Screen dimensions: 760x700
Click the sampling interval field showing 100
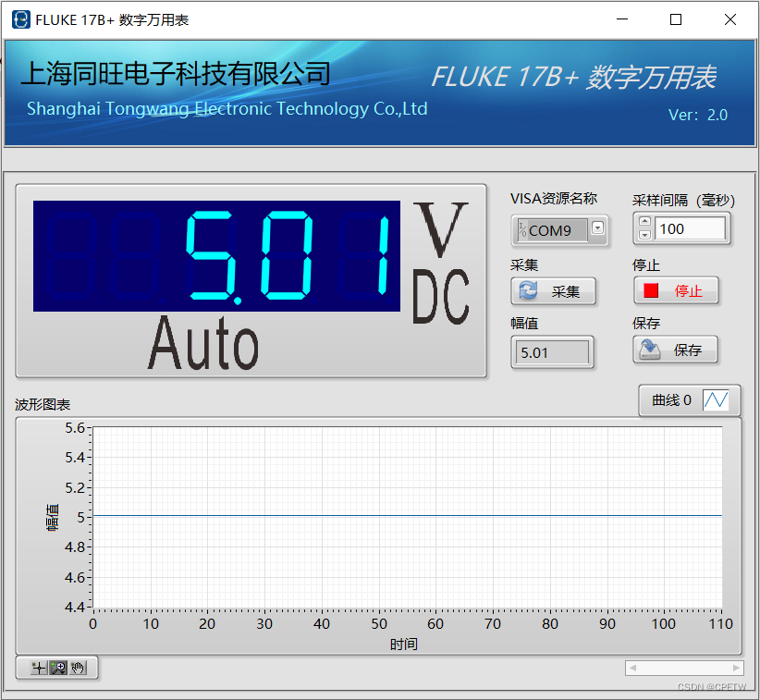pyautogui.click(x=690, y=228)
